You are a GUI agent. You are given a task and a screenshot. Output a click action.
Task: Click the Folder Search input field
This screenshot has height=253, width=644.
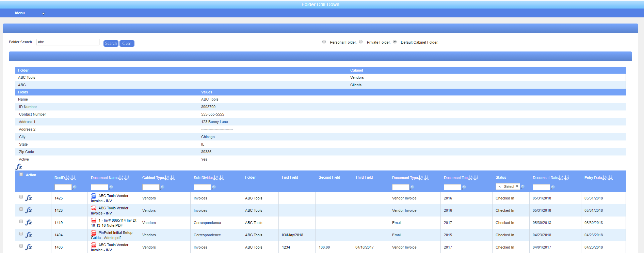tap(68, 42)
